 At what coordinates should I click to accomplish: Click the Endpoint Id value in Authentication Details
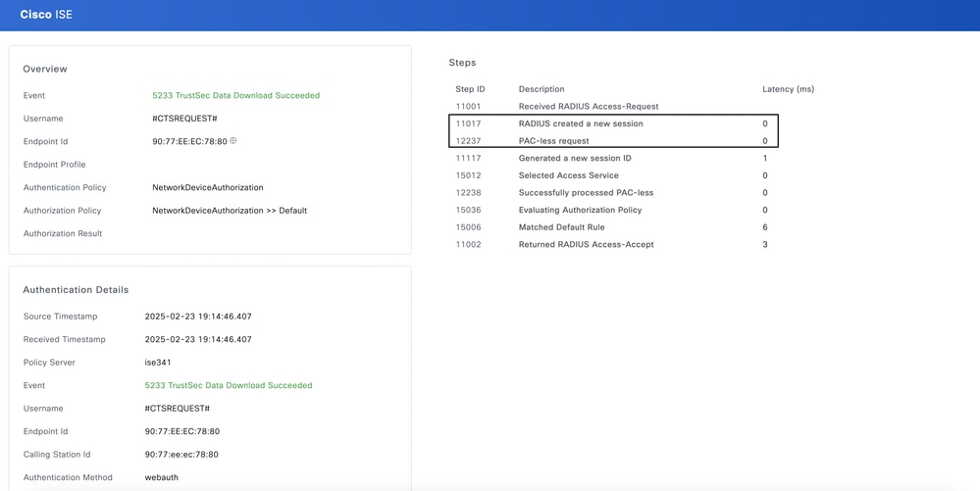pos(181,431)
